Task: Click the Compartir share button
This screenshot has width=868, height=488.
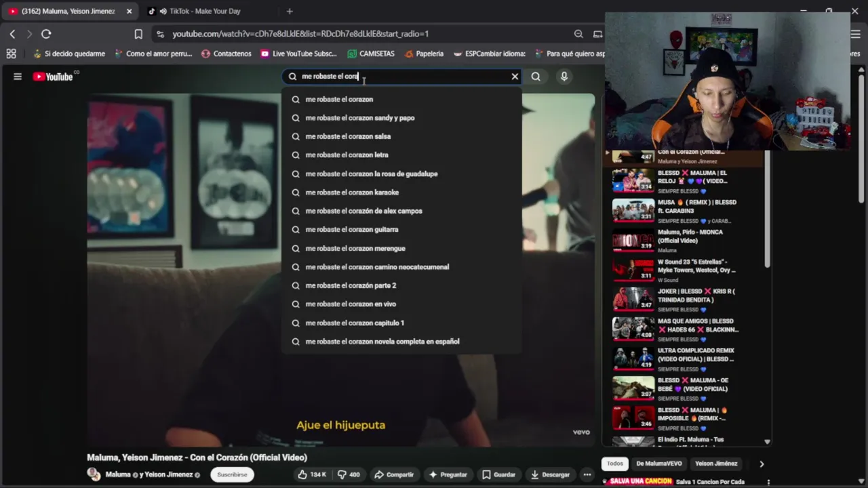Action: pos(393,474)
